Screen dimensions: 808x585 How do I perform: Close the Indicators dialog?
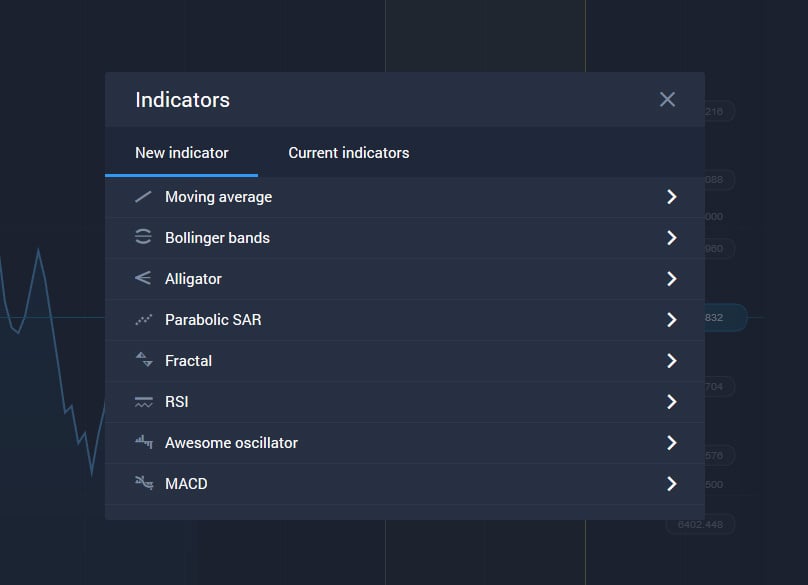tap(667, 99)
